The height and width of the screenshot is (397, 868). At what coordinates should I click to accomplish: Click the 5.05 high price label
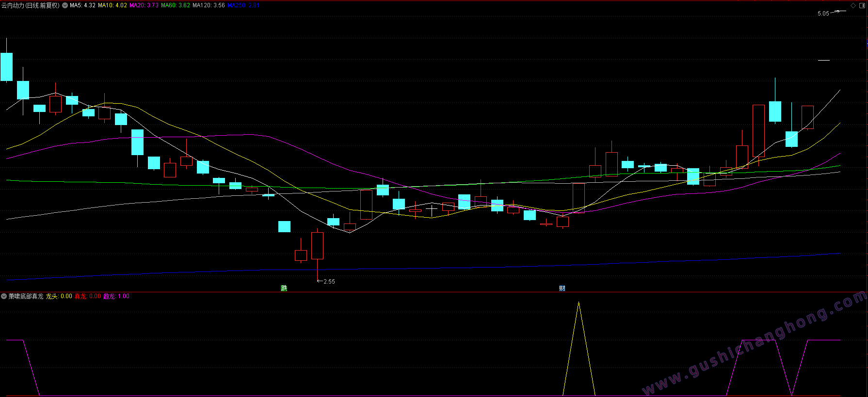[823, 14]
